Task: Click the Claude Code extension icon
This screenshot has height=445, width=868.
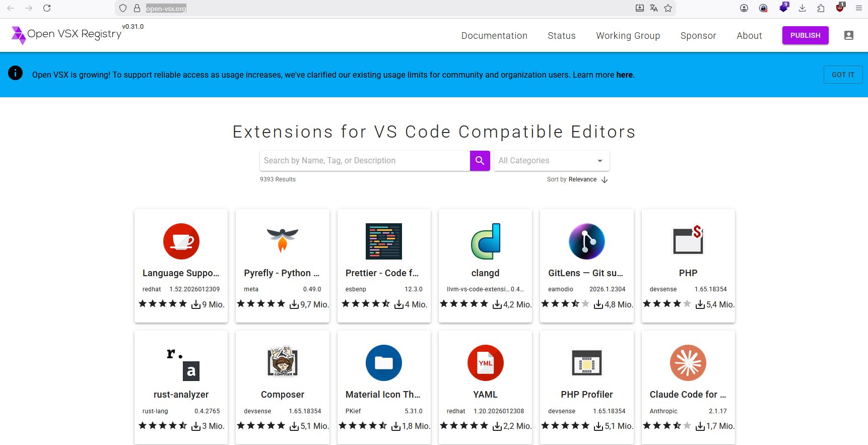Action: (688, 363)
